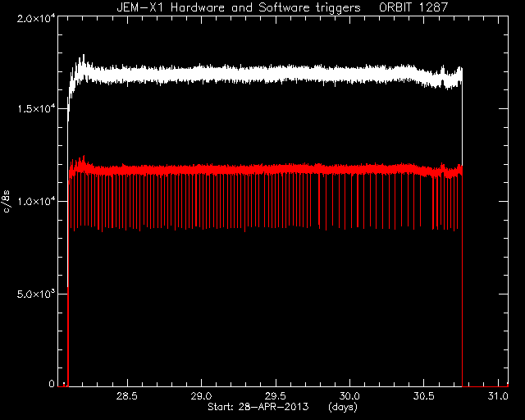The height and width of the screenshot is (420, 525).
Task: Click the (days) unit label
Action: tap(343, 408)
